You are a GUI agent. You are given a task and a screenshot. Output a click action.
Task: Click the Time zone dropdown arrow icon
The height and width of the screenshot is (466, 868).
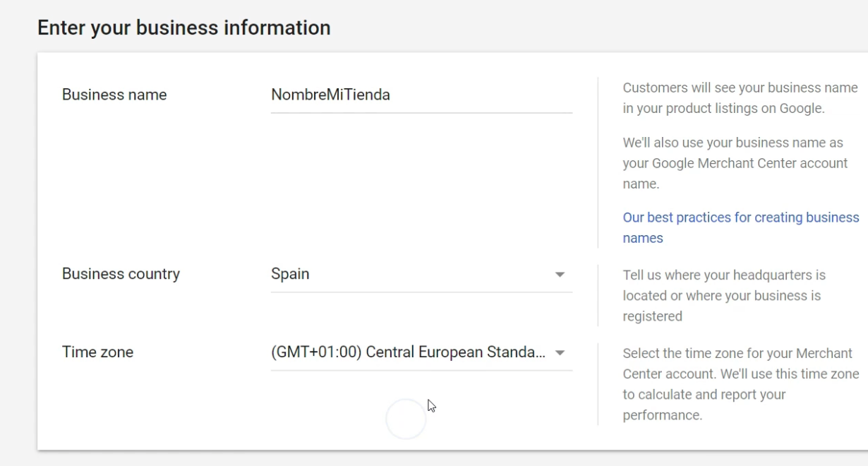(560, 352)
